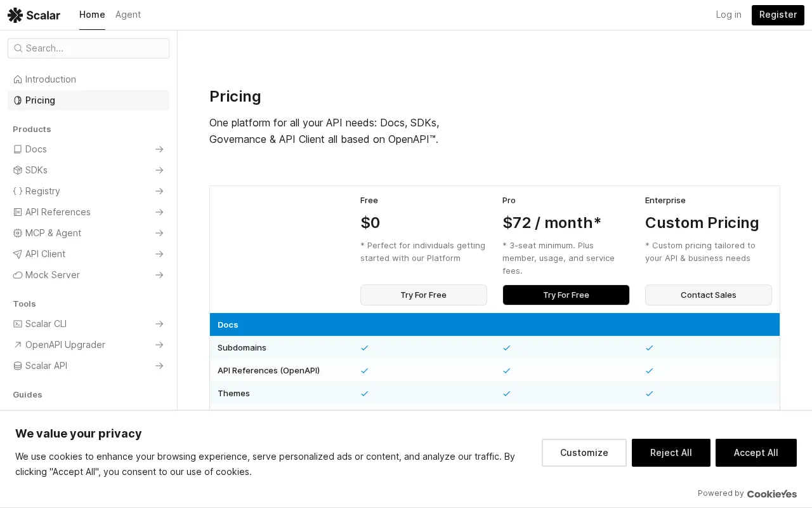Accept all cookies

pyautogui.click(x=756, y=453)
